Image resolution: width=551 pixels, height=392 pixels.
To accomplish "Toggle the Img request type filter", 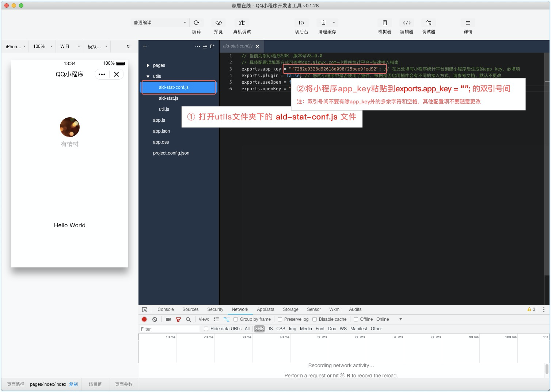I will coord(293,329).
